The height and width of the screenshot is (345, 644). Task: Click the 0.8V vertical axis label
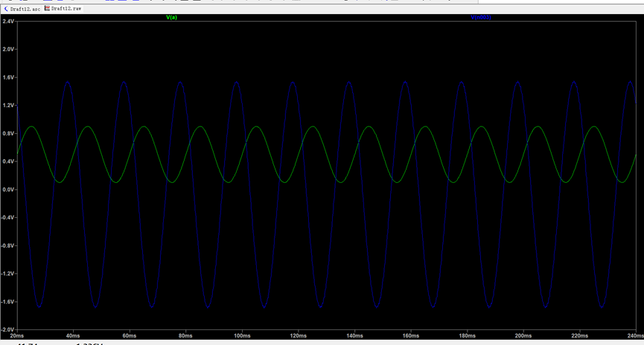[8, 133]
